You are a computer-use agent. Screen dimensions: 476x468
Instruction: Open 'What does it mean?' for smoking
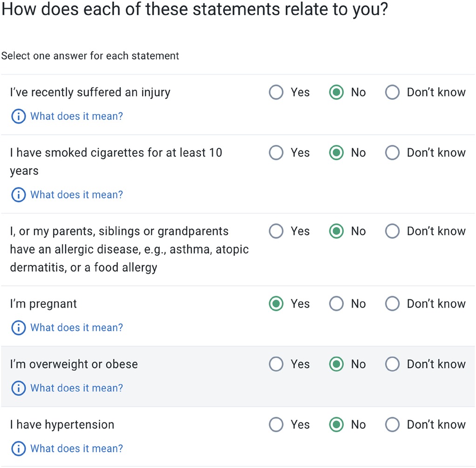pyautogui.click(x=76, y=195)
